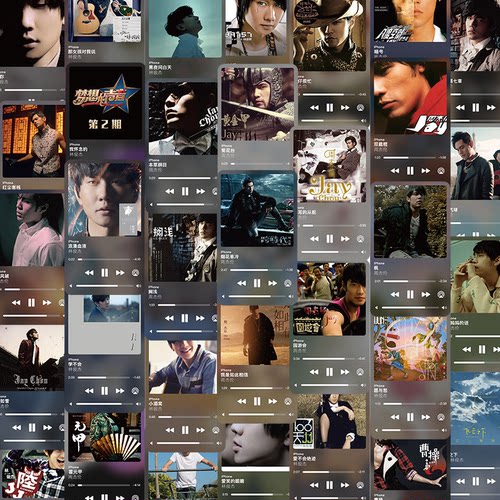Rewind the track below the JJ Lin face close-up cover
This screenshot has height=500, width=500.
tap(89, 273)
